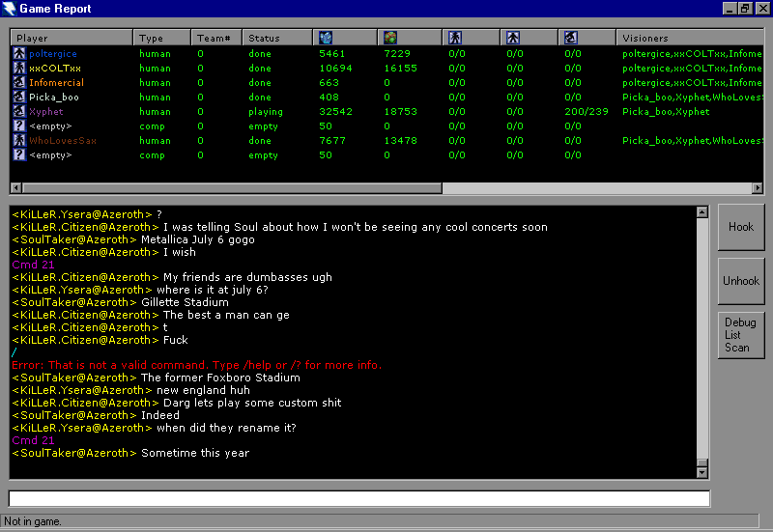The width and height of the screenshot is (773, 532).
Task: Click poltergice's minerals value 5461
Action: pyautogui.click(x=331, y=53)
